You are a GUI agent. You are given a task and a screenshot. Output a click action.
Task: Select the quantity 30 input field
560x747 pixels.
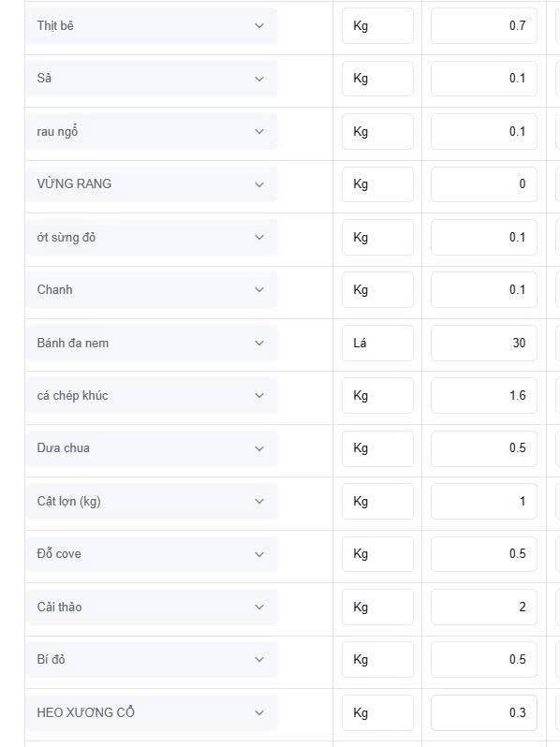pyautogui.click(x=484, y=343)
